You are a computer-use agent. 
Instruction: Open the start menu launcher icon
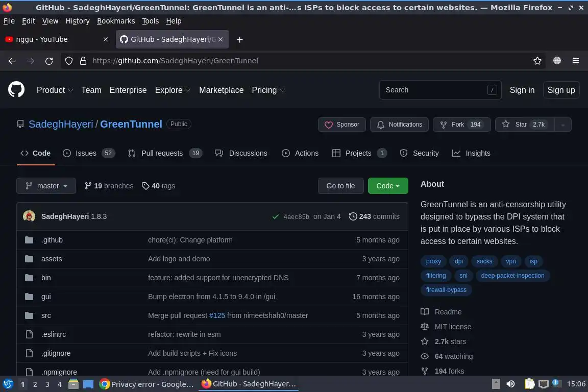click(x=8, y=384)
